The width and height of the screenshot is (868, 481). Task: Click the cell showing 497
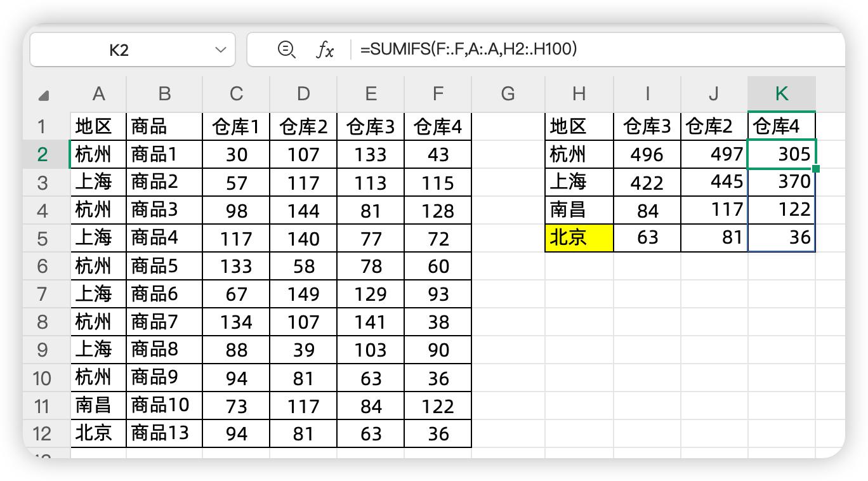click(714, 154)
